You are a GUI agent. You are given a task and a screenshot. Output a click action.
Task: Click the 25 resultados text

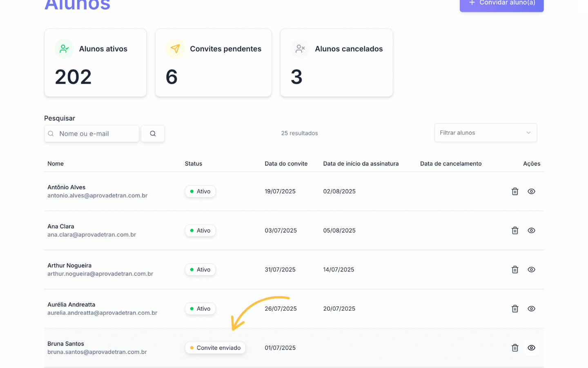click(x=300, y=133)
